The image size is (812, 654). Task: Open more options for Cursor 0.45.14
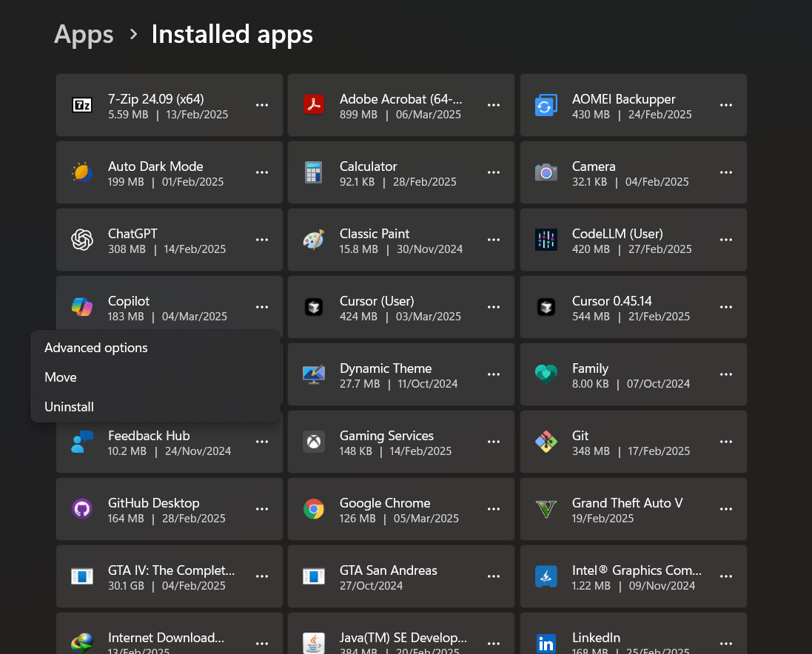[x=726, y=307]
